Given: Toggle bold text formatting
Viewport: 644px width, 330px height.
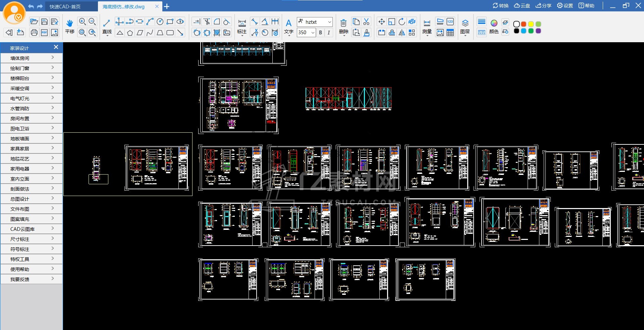Looking at the screenshot, I should tap(321, 32).
